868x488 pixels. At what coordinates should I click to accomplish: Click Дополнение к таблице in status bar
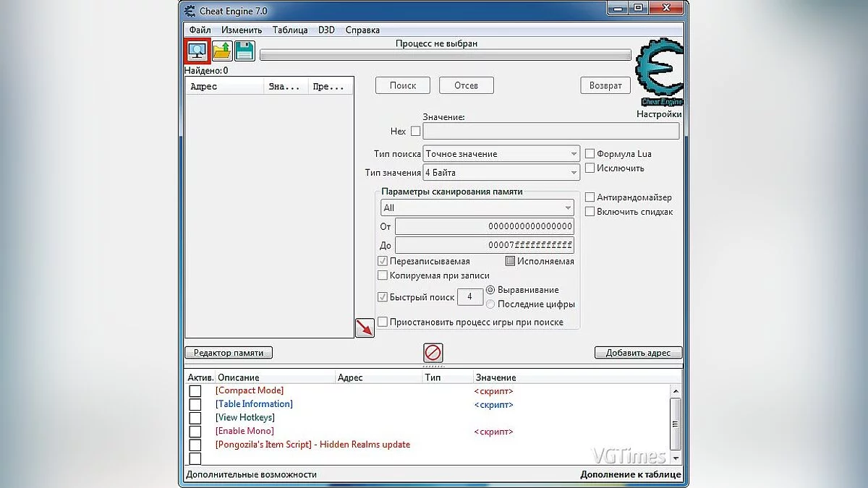pyautogui.click(x=630, y=475)
